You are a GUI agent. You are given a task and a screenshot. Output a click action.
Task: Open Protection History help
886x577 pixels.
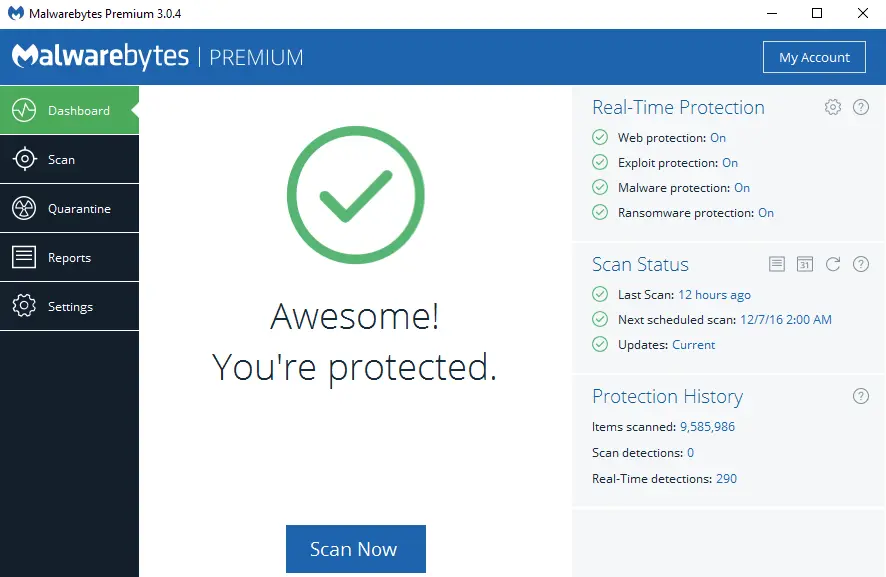(x=861, y=396)
